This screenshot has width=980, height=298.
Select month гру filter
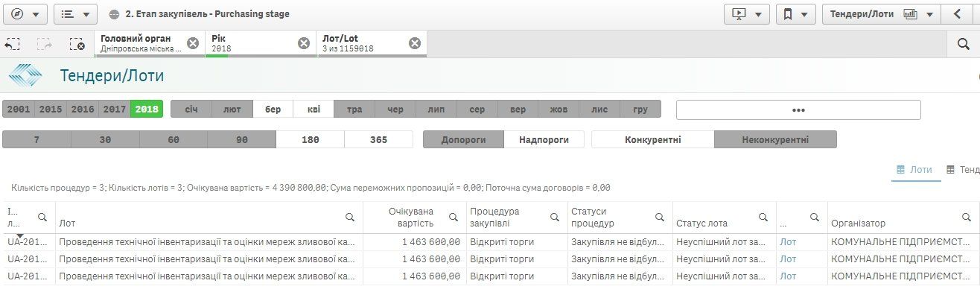640,110
